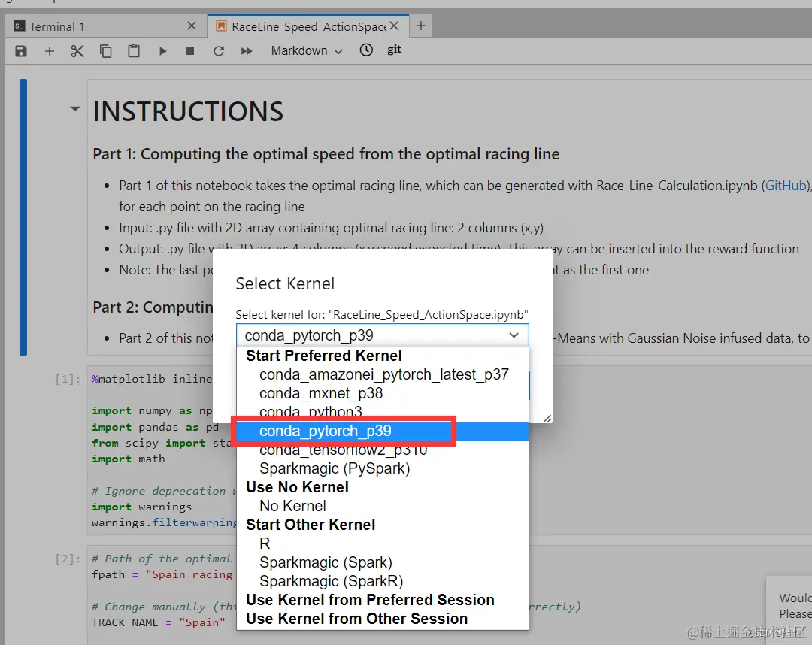The height and width of the screenshot is (645, 812).
Task: Run the selected cell with the play icon
Action: [162, 50]
